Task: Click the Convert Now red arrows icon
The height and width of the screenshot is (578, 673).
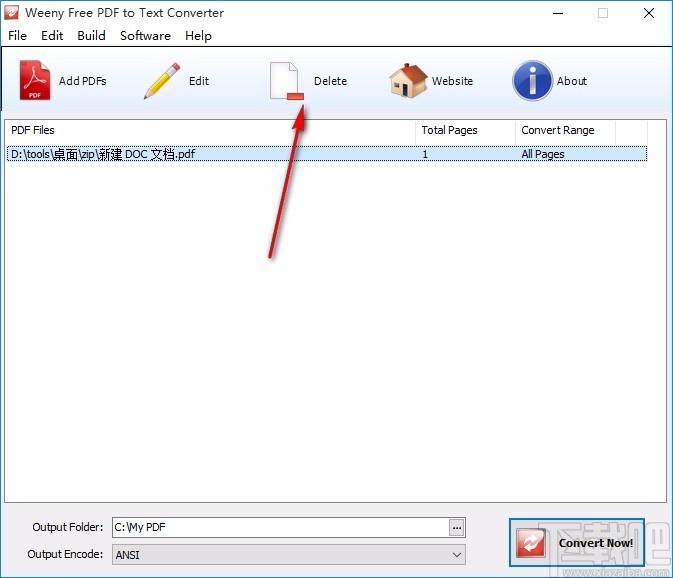Action: (x=531, y=543)
